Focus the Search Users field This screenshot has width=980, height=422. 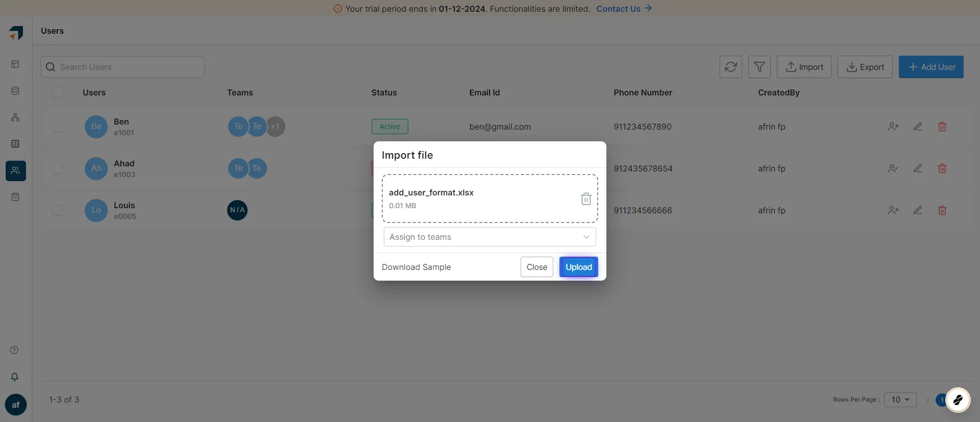(x=122, y=67)
